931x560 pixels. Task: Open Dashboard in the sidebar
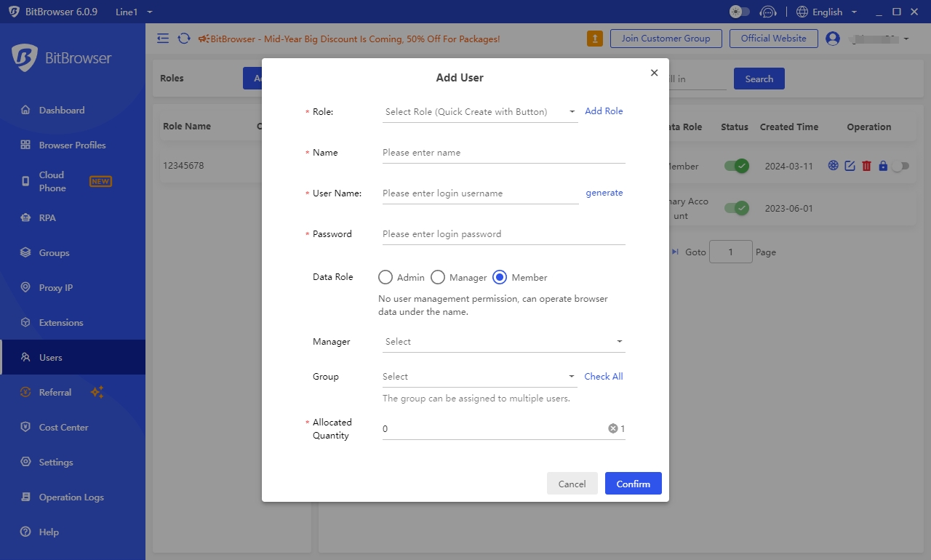click(73, 111)
